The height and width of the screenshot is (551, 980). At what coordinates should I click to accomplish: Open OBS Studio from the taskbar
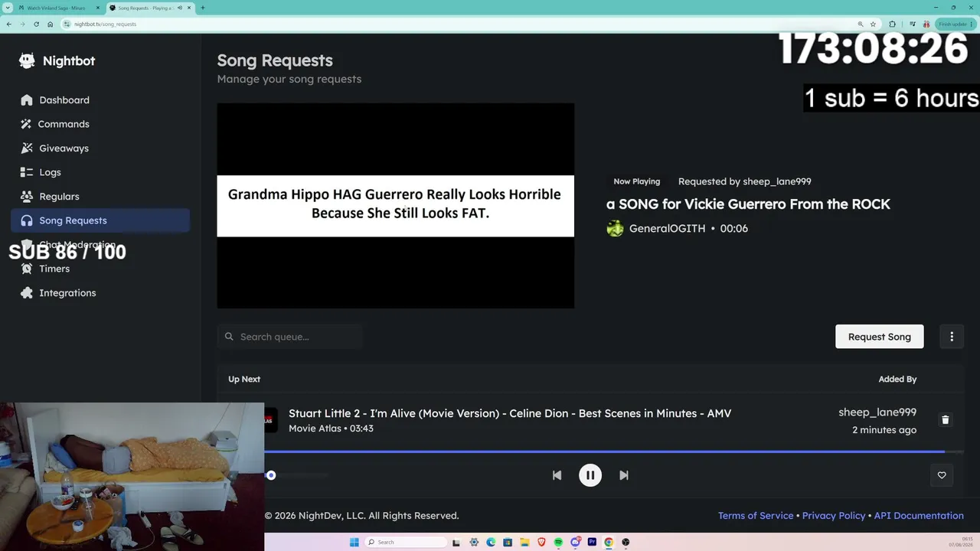coord(626,542)
